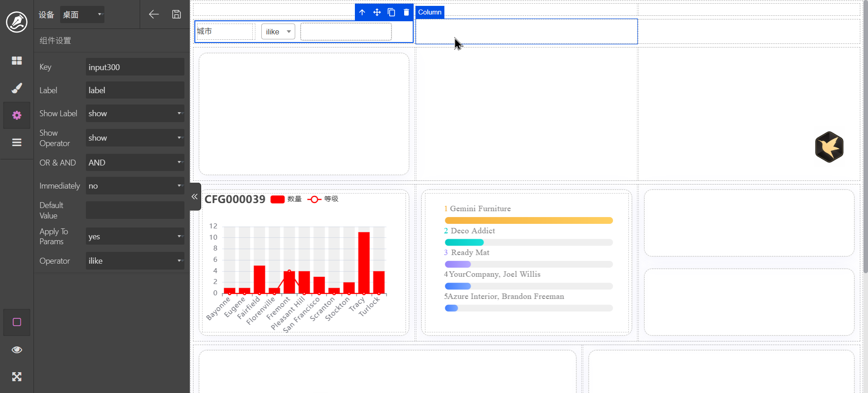
Task: Click the move crosshair icon on component
Action: [377, 12]
